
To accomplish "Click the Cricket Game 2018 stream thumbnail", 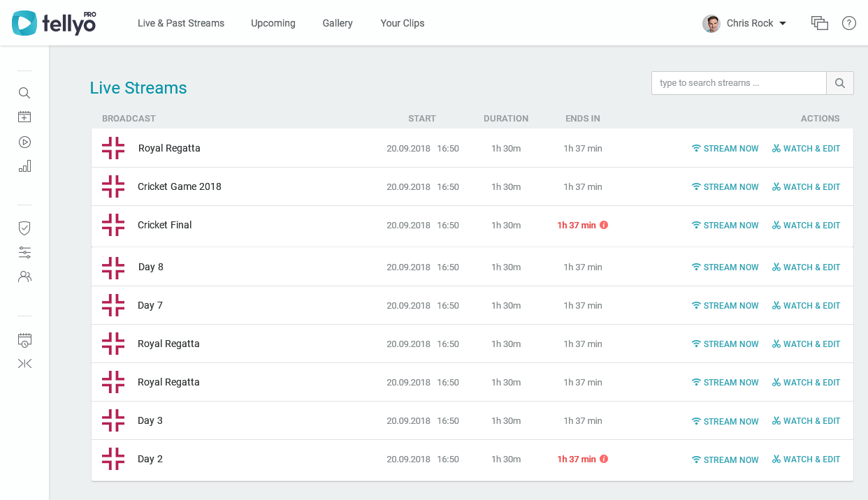I will [x=113, y=186].
